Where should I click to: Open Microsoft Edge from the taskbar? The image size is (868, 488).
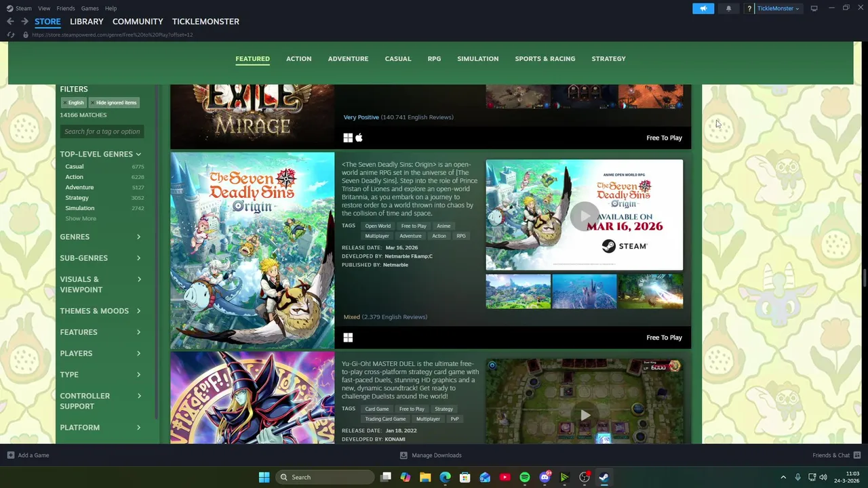[445, 477]
